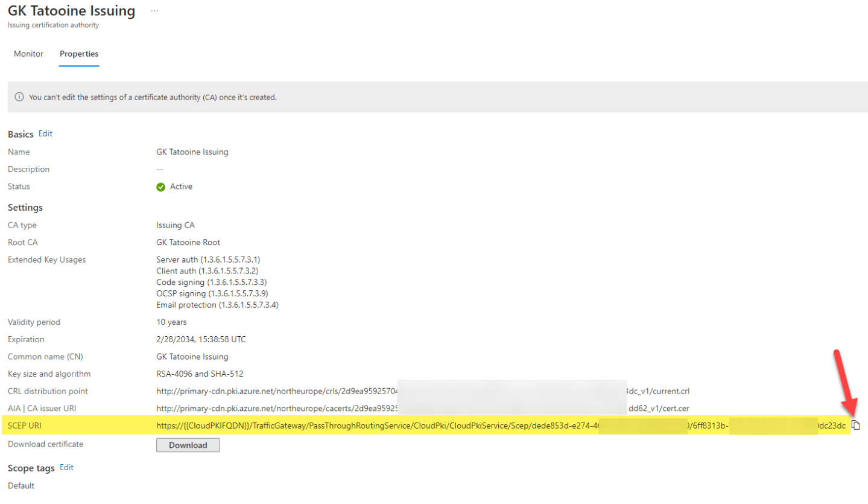Screen dimensions: 868x504
Task: Switch to the Monitor tab
Action: point(28,54)
